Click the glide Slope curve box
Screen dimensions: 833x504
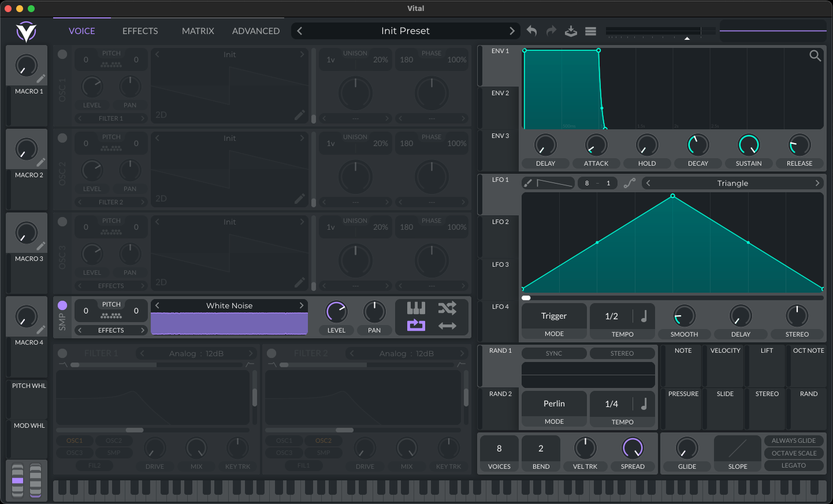pos(738,448)
